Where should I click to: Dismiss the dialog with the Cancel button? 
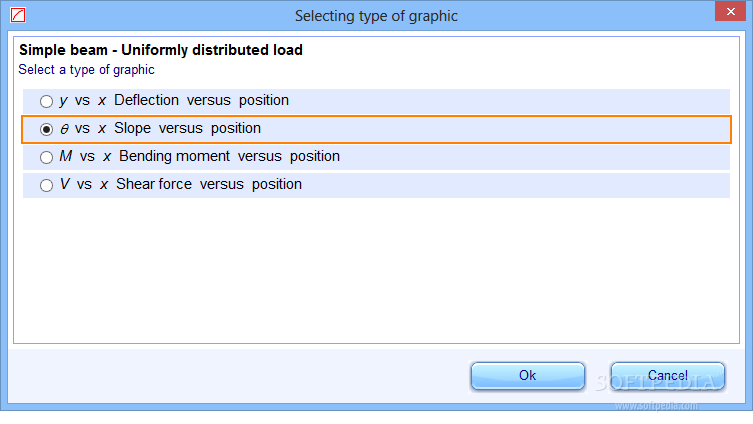click(668, 376)
